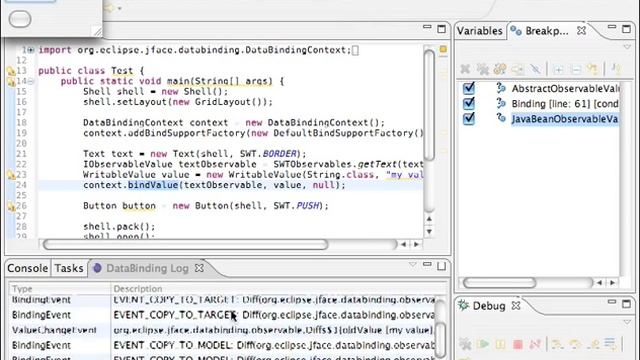Close the DataBinding Log tab
640x360 pixels.
coord(199,268)
